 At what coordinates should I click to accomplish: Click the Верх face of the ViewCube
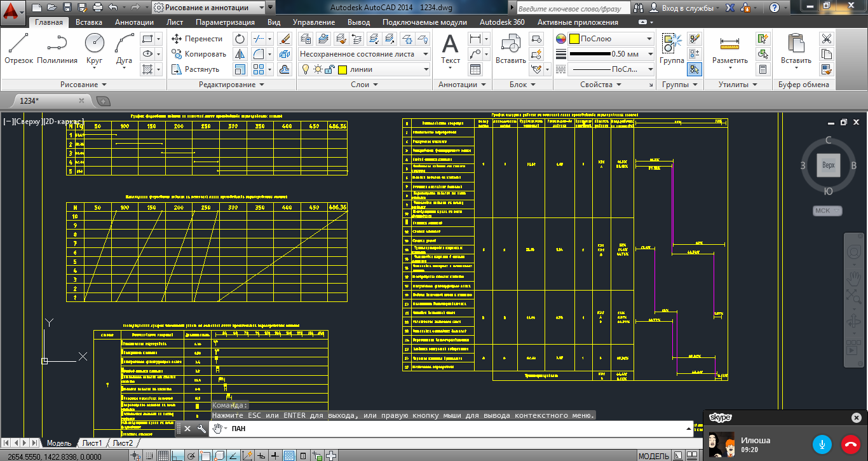[828, 165]
